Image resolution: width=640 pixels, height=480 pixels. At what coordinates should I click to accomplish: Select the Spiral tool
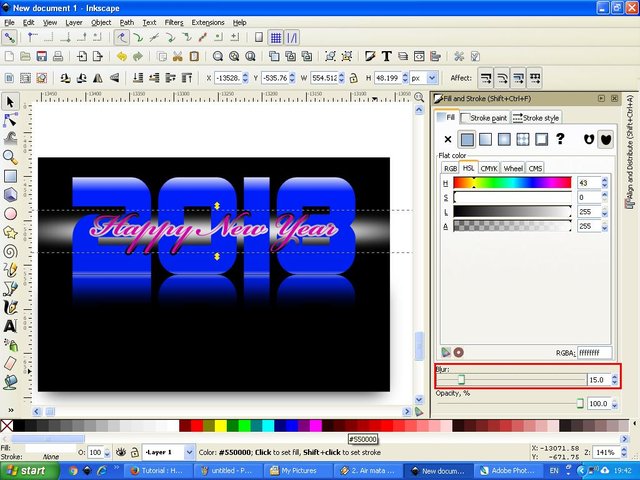(x=10, y=251)
